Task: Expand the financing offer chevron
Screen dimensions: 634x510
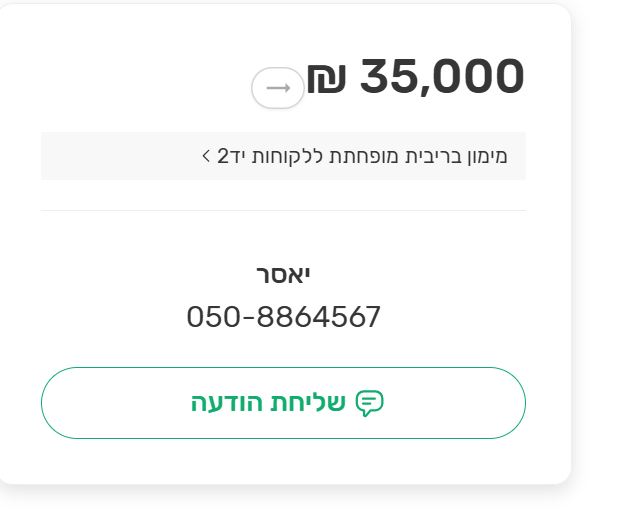Action: coord(206,156)
